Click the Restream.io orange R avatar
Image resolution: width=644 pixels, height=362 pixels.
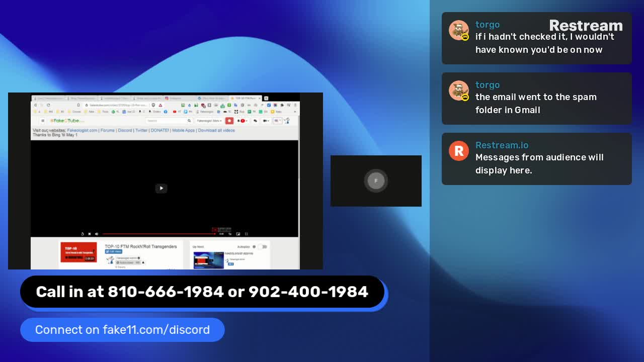point(459,151)
